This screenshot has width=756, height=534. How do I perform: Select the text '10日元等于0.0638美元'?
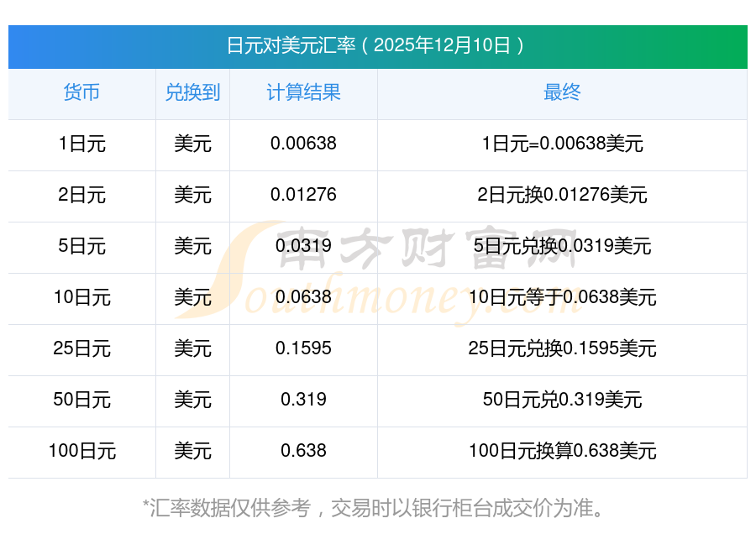[x=562, y=297]
